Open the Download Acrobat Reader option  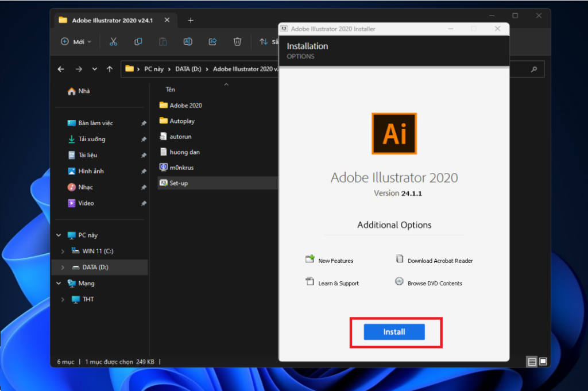(x=434, y=260)
